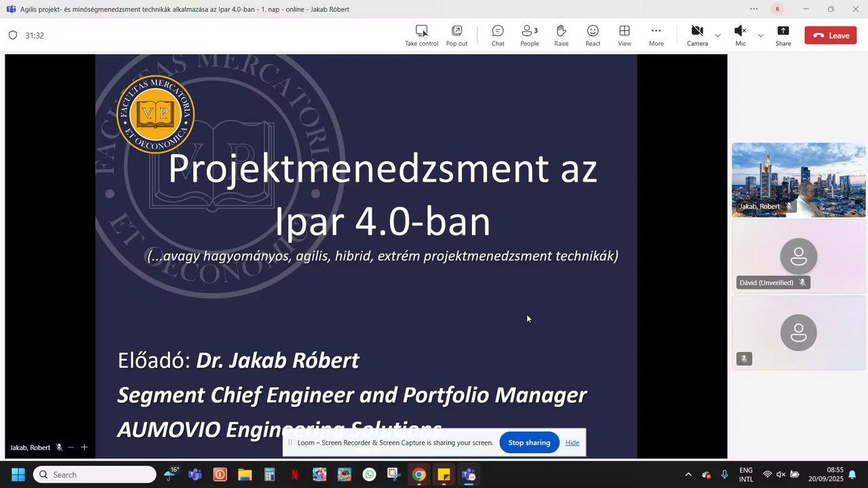Open Snipping Tool from taskbar

pyautogui.click(x=394, y=474)
